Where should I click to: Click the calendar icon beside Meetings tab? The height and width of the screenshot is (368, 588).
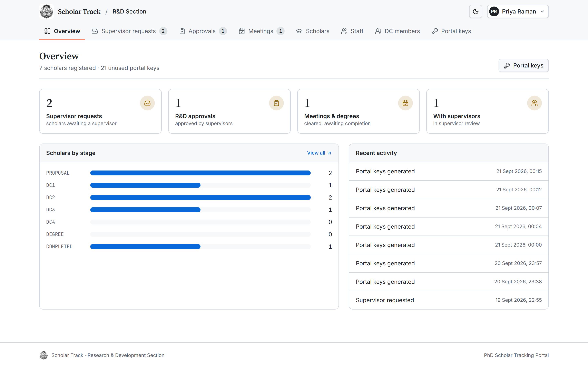(x=242, y=31)
